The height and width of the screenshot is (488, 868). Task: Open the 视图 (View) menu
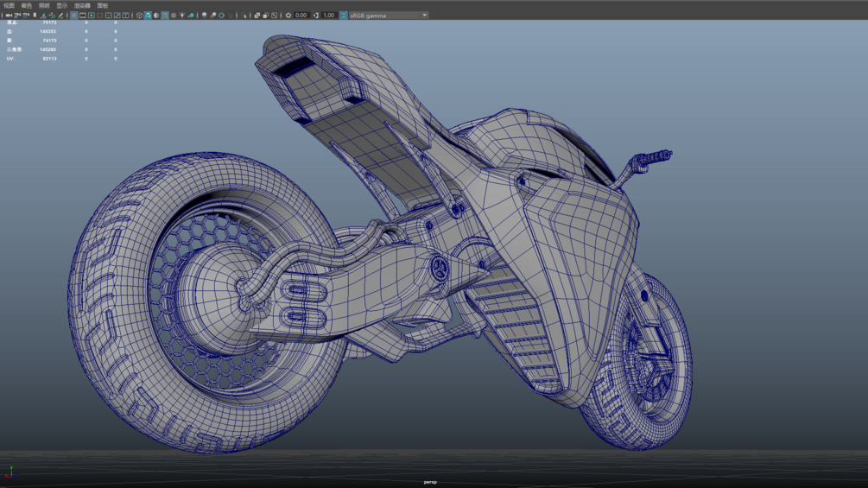click(10, 5)
